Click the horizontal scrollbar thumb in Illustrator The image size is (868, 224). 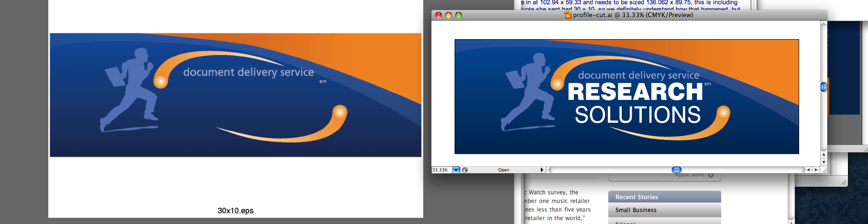677,170
